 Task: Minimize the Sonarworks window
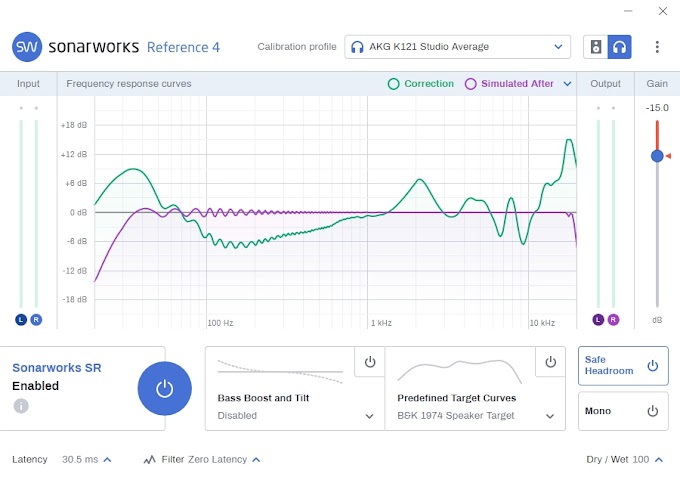[x=628, y=11]
